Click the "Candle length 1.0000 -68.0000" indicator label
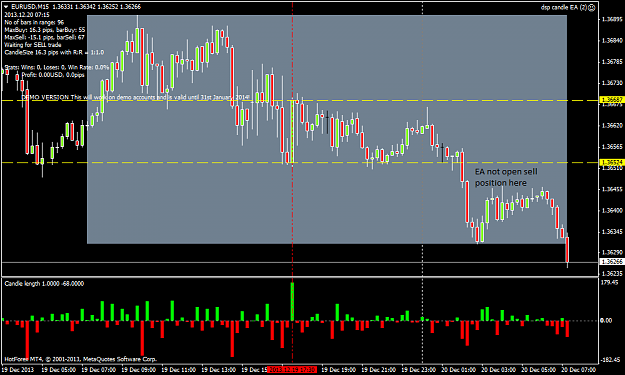 pyautogui.click(x=44, y=284)
